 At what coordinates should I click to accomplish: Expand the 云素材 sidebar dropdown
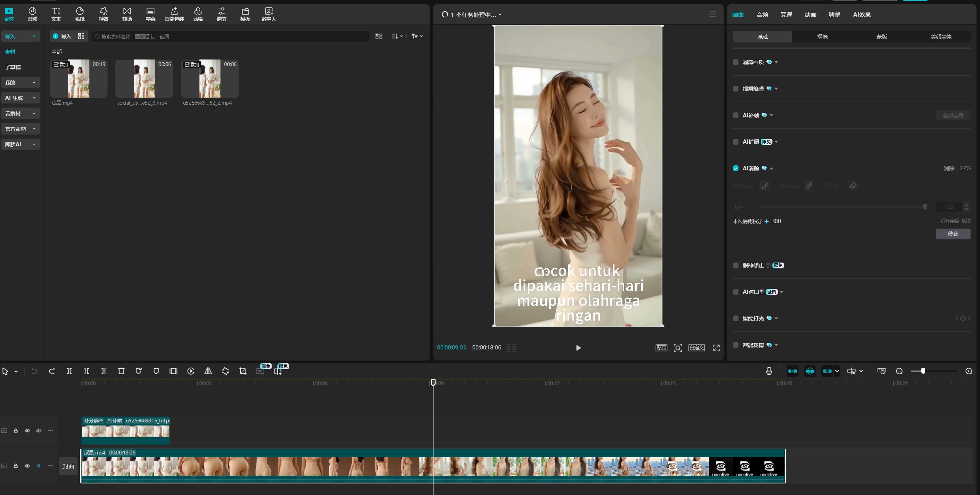(x=20, y=114)
